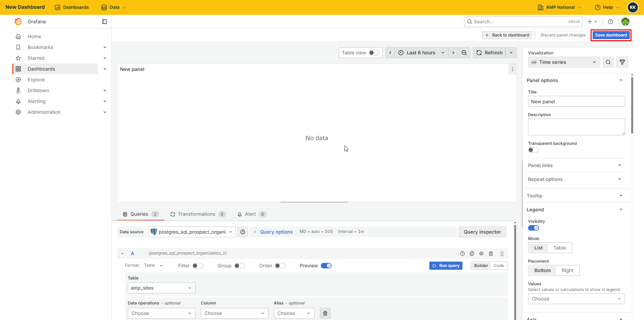Toggle Table view switch
Viewport: 644px width, 320px height.
click(374, 53)
